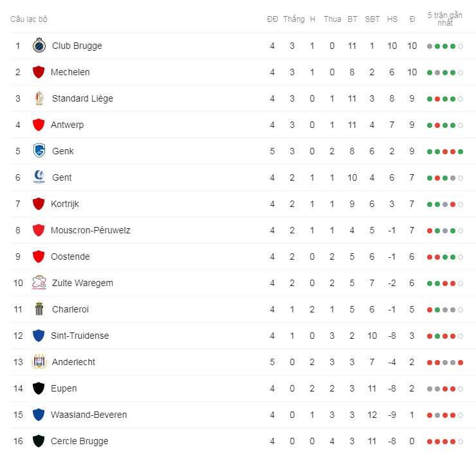The height and width of the screenshot is (468, 476).
Task: Click Genk's last green form dot
Action: [x=461, y=152]
